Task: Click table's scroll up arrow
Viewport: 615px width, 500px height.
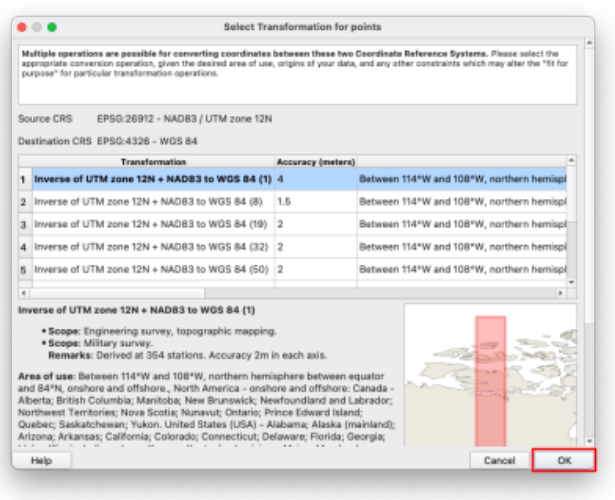Action: click(571, 160)
